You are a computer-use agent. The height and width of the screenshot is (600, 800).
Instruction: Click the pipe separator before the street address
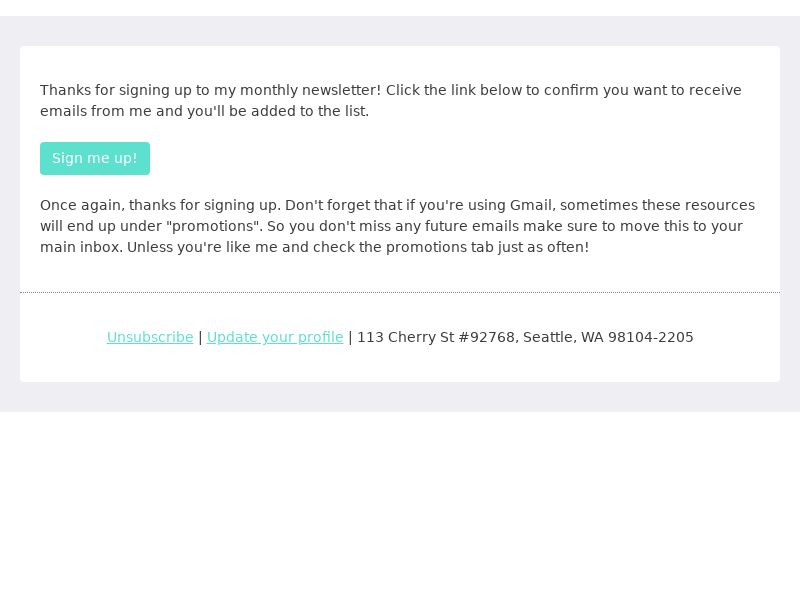click(350, 337)
